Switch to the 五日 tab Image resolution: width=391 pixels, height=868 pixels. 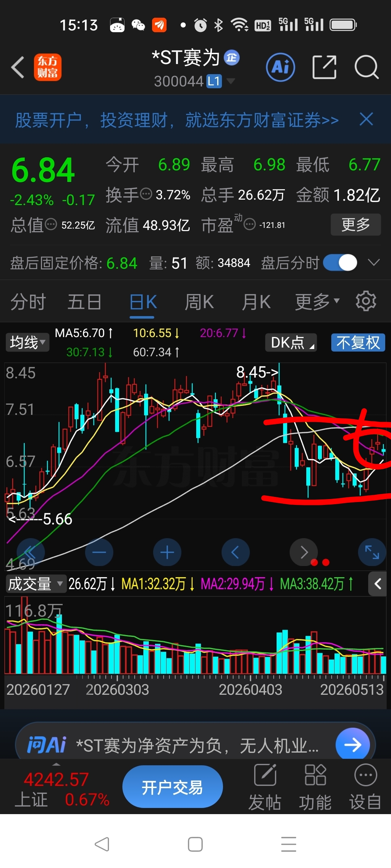click(84, 302)
